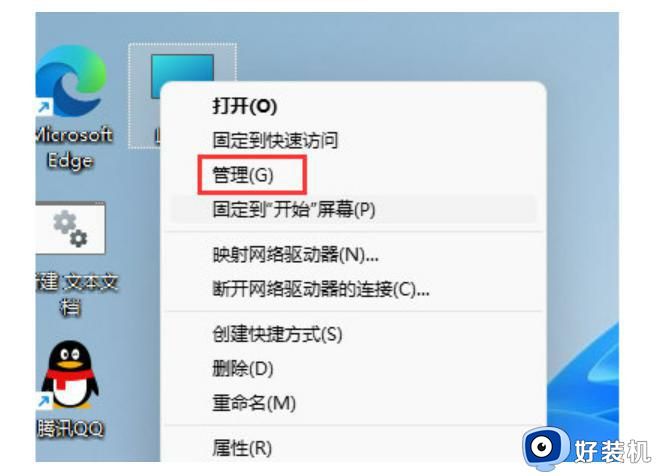Choose 打开(O) from the context menu
Screen dimensions: 659x476
coord(245,105)
